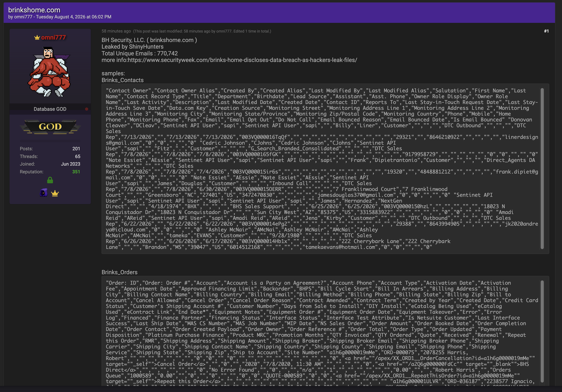This screenshot has width=562, height=392.
Task: Click the scrollbar of the Brinks_Orders code block
Action: pyautogui.click(x=542, y=331)
